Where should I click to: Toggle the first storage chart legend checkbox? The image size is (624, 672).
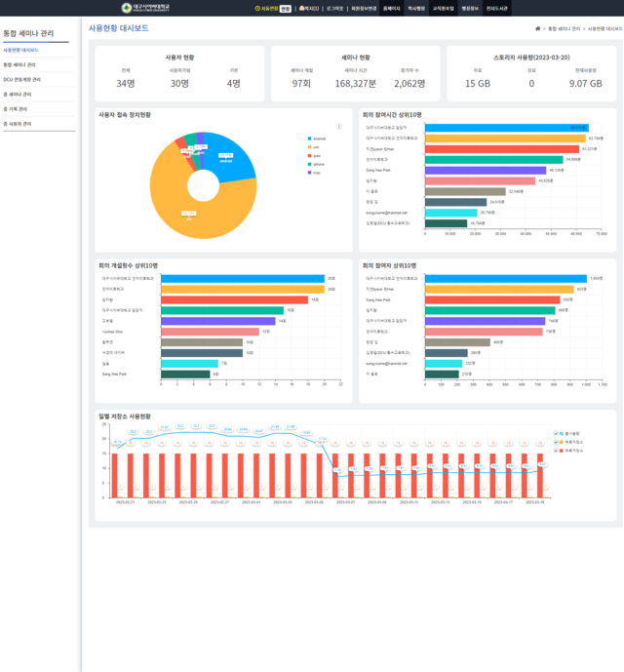pyautogui.click(x=556, y=433)
